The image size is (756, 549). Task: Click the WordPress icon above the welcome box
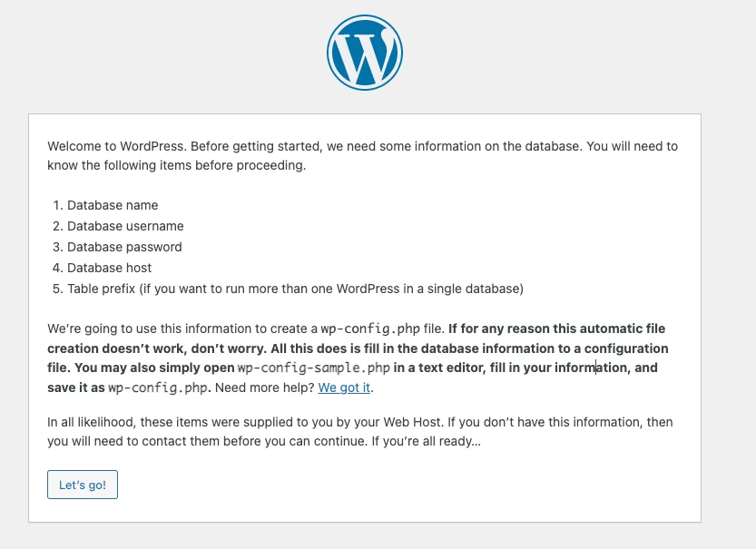[x=364, y=52]
